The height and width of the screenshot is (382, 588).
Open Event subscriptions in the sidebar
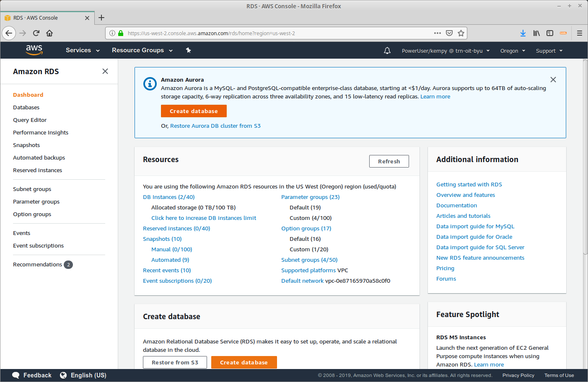38,246
